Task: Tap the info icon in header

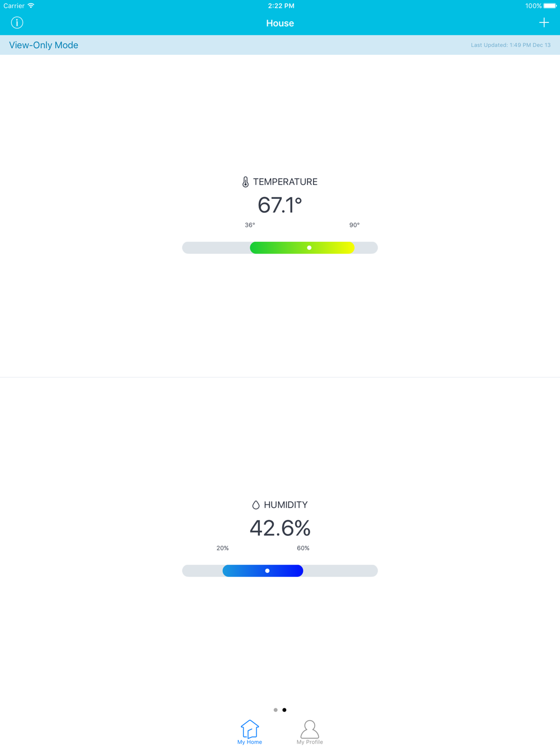Action: (17, 23)
